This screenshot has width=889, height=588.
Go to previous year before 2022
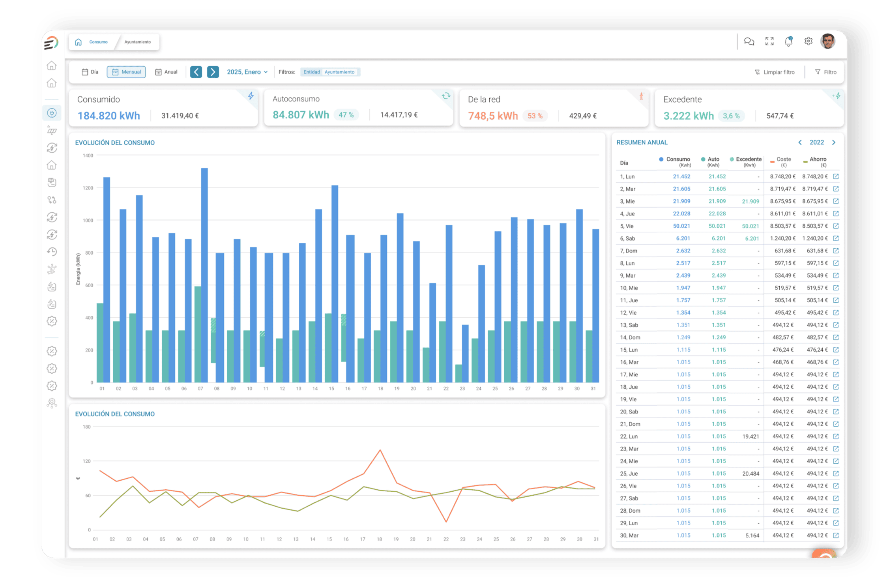(x=800, y=142)
